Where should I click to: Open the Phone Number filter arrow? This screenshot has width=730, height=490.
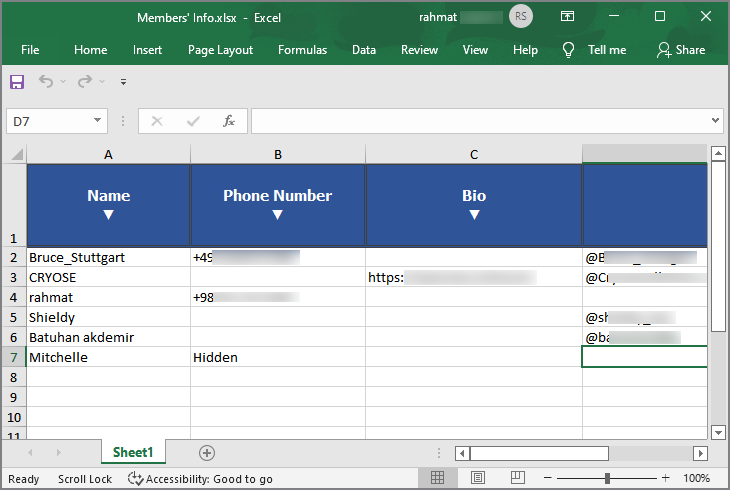coord(277,215)
